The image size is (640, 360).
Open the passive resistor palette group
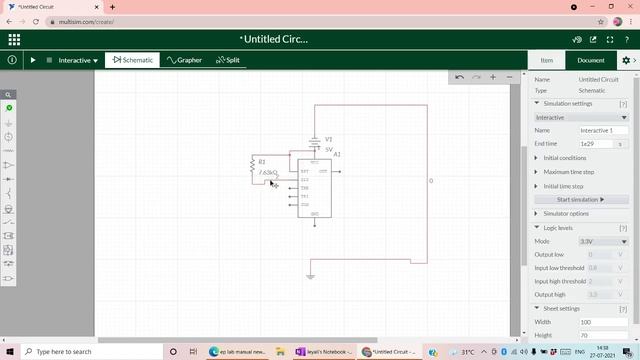9,151
